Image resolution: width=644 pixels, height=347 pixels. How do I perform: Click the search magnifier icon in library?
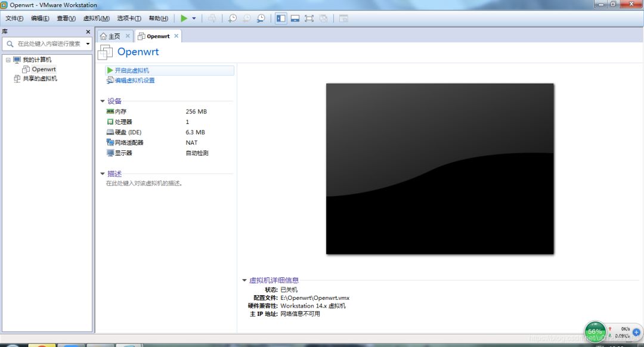point(10,44)
